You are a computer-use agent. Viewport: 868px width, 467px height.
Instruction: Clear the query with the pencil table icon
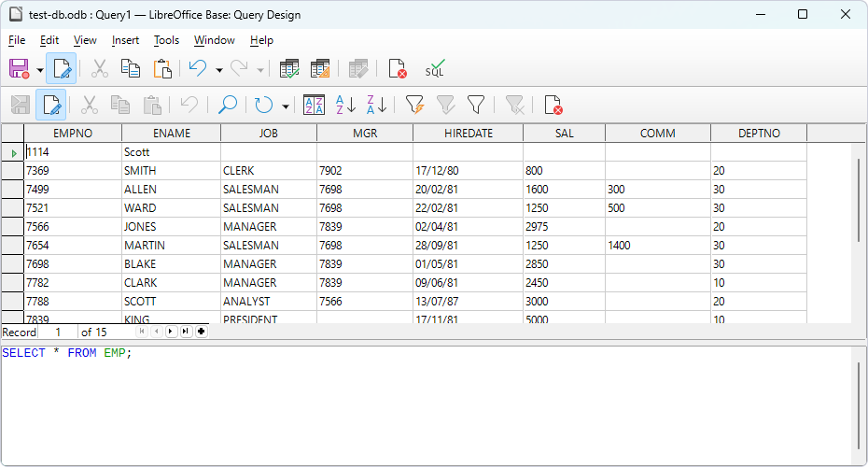320,69
